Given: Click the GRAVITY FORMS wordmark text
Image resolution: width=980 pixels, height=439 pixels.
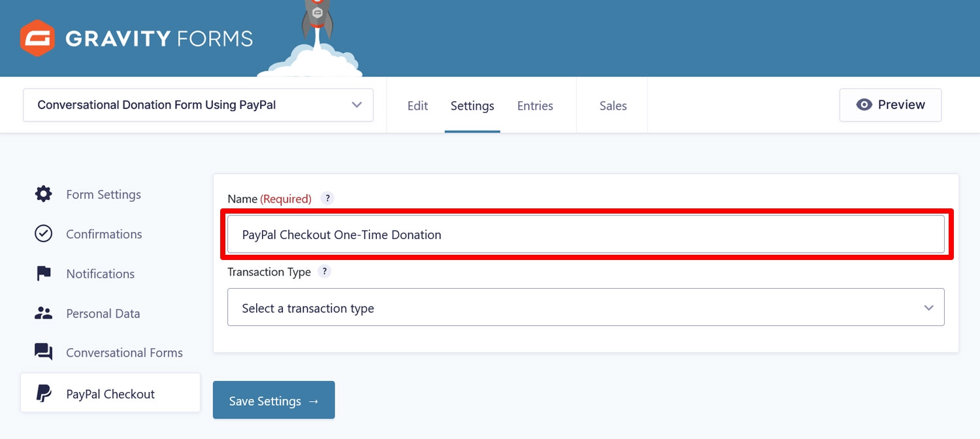Looking at the screenshot, I should 159,39.
